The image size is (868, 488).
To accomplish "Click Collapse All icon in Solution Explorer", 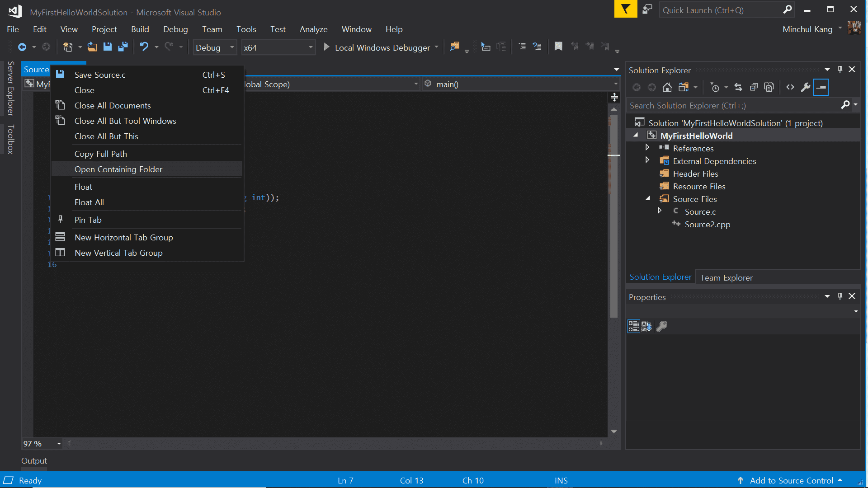I will click(x=754, y=87).
